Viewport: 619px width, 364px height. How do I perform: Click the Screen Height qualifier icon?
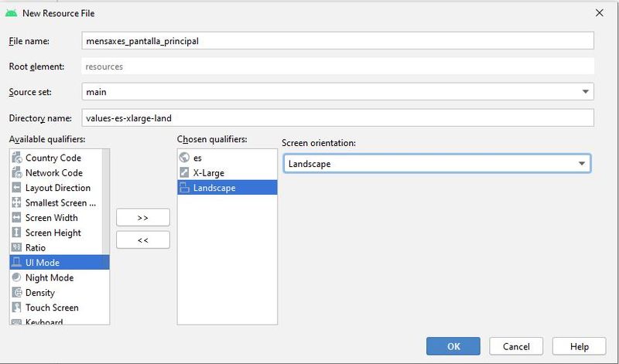(x=16, y=233)
